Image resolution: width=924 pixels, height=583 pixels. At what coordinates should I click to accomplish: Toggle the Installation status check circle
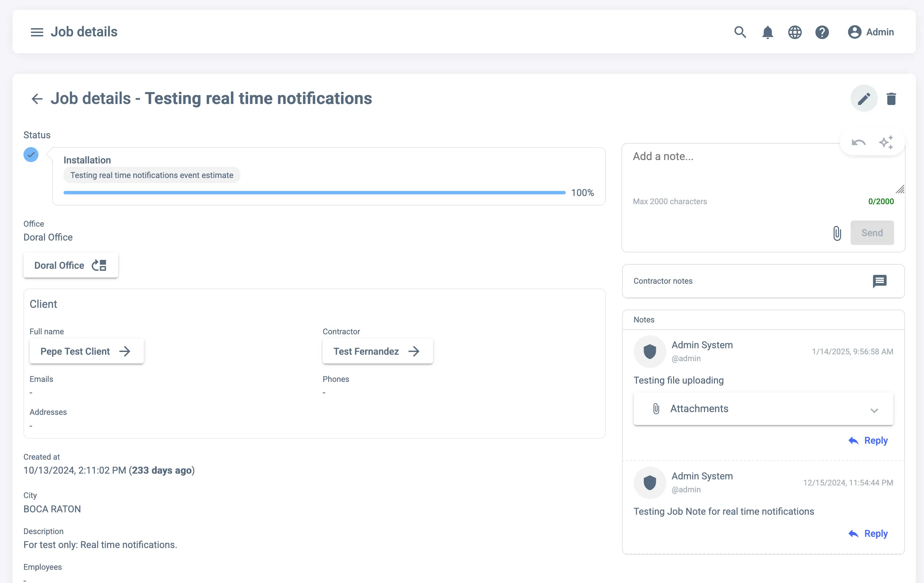pos(31,155)
